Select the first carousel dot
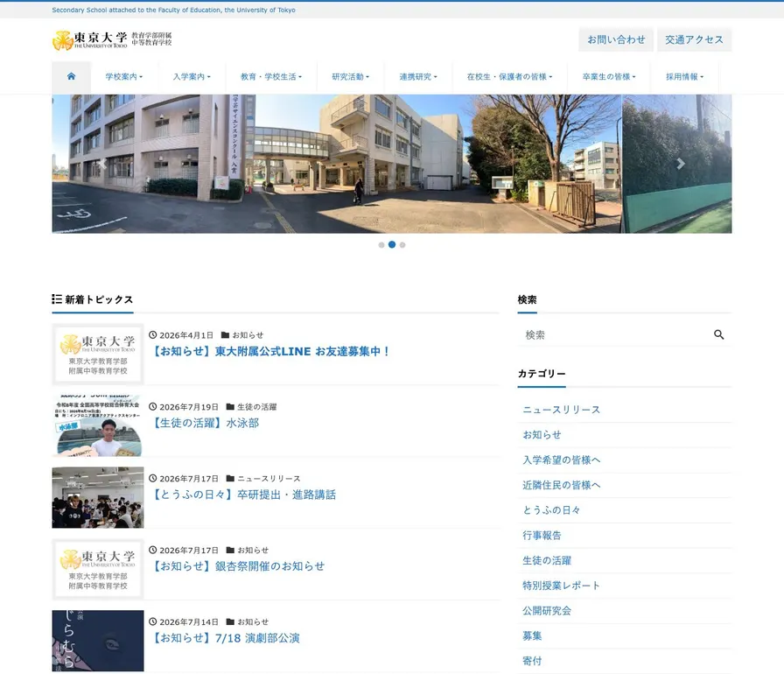The image size is (784, 674). click(x=381, y=245)
